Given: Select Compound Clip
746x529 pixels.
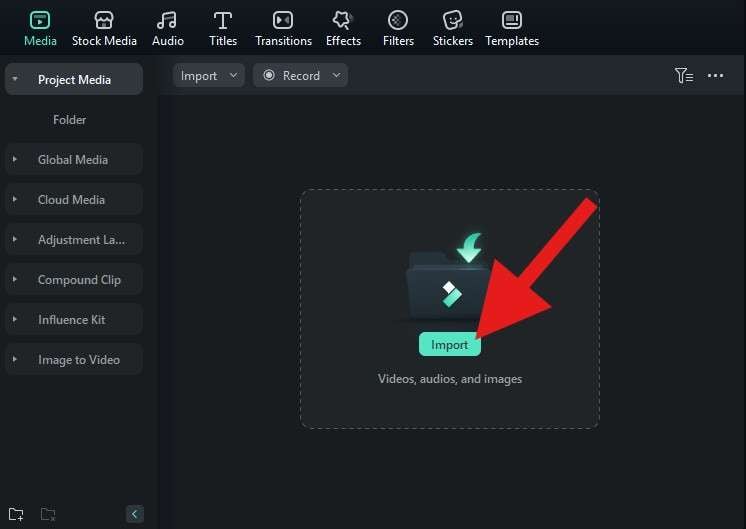Looking at the screenshot, I should [x=74, y=279].
